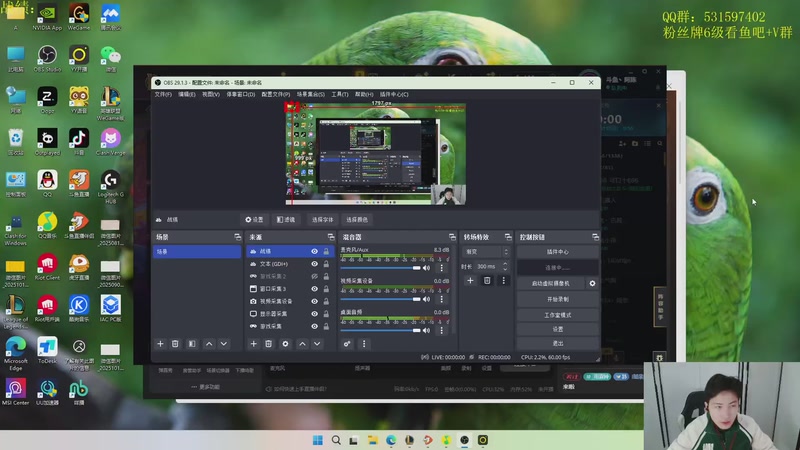Click 启动虚拟摄像机 button
The width and height of the screenshot is (800, 450).
coord(551,283)
